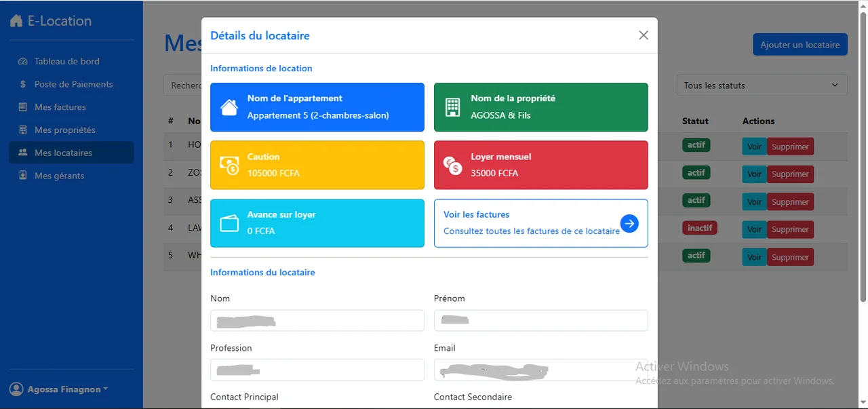Image resolution: width=868 pixels, height=409 pixels.
Task: Click Supprimer button for the inactif tenant
Action: [790, 229]
